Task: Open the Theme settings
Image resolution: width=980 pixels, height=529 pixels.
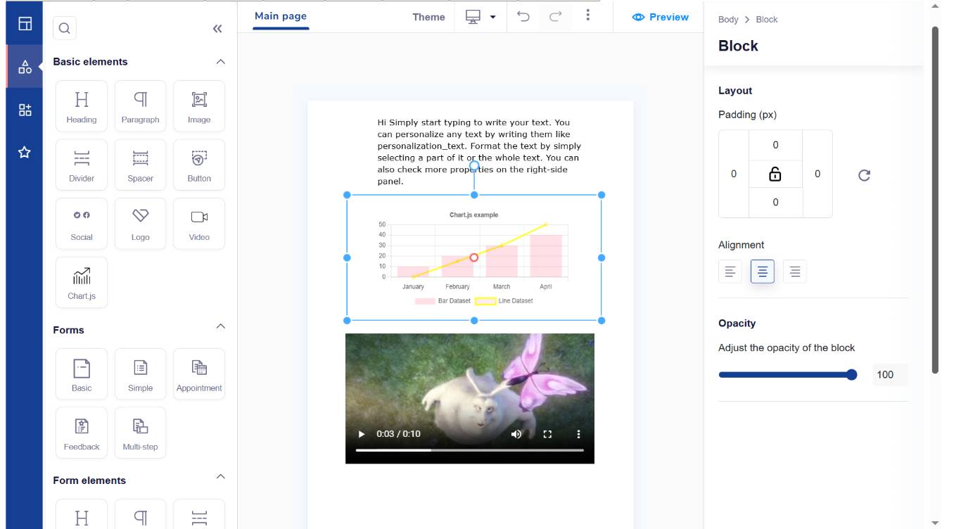Action: pyautogui.click(x=428, y=17)
